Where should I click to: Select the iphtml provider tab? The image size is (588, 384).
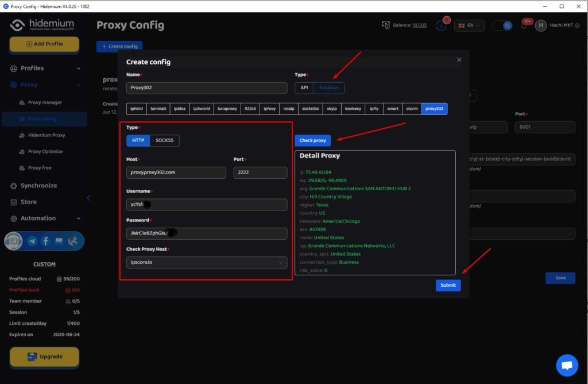point(137,109)
